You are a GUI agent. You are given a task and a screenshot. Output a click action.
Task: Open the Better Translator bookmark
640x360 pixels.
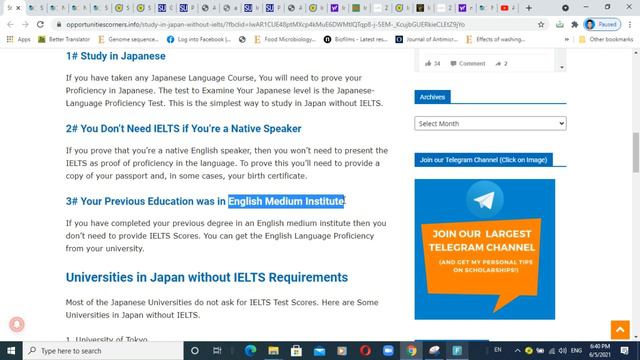coord(64,39)
